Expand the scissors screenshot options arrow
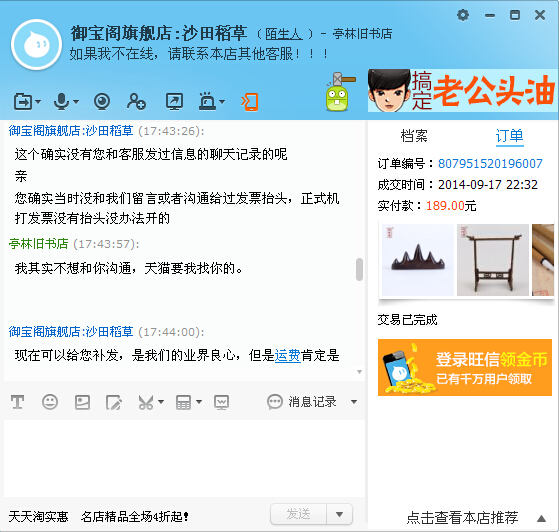This screenshot has height=532, width=559. [161, 402]
